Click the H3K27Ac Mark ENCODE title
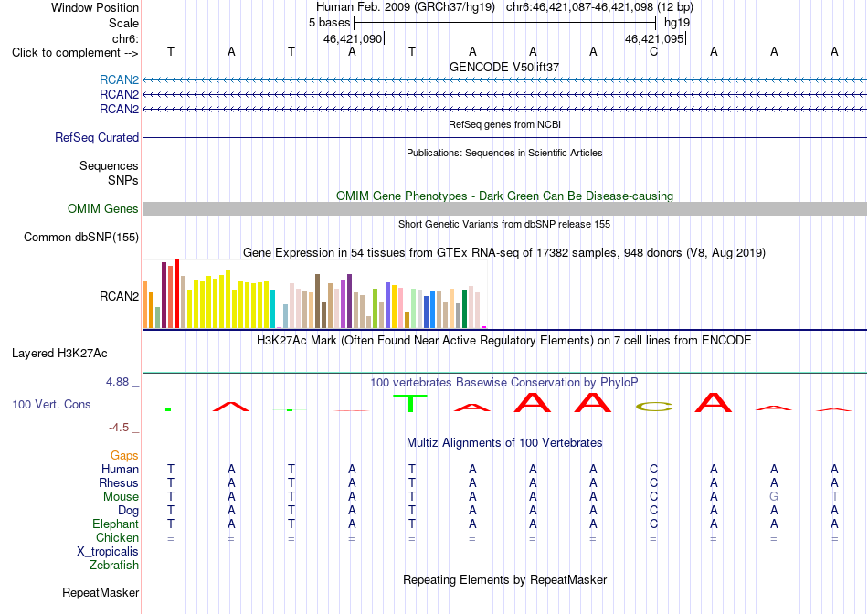Image resolution: width=868 pixels, height=614 pixels. [504, 341]
